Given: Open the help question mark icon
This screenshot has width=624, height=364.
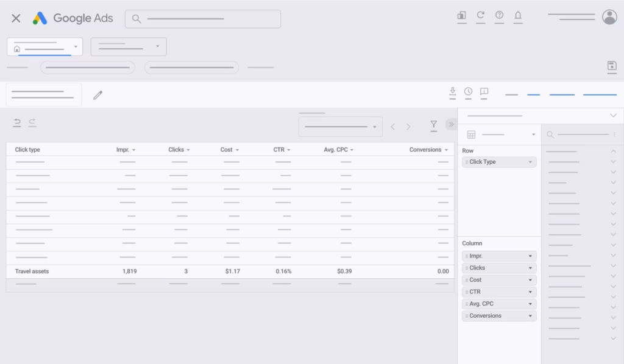Looking at the screenshot, I should [x=499, y=16].
